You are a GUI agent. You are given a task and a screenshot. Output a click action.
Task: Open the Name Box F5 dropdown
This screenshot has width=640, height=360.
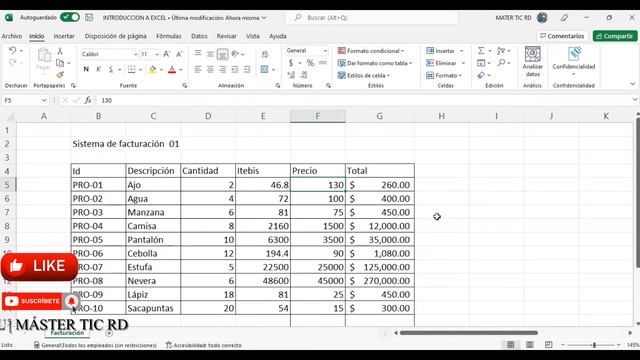(x=44, y=100)
